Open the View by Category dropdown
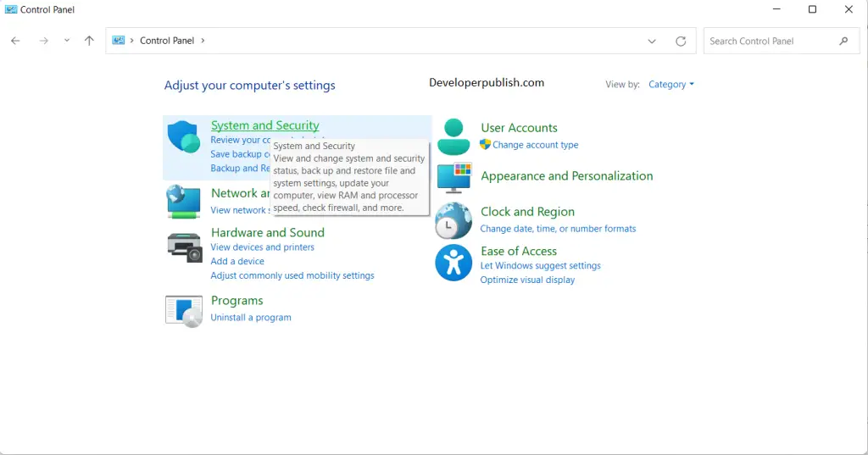 point(671,84)
